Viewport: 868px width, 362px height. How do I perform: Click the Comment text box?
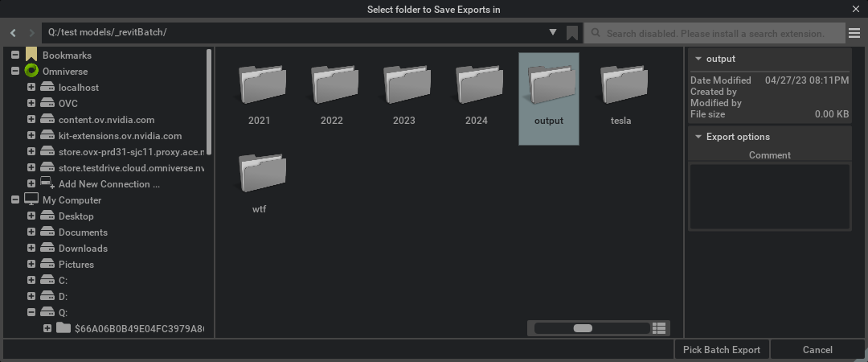point(769,196)
